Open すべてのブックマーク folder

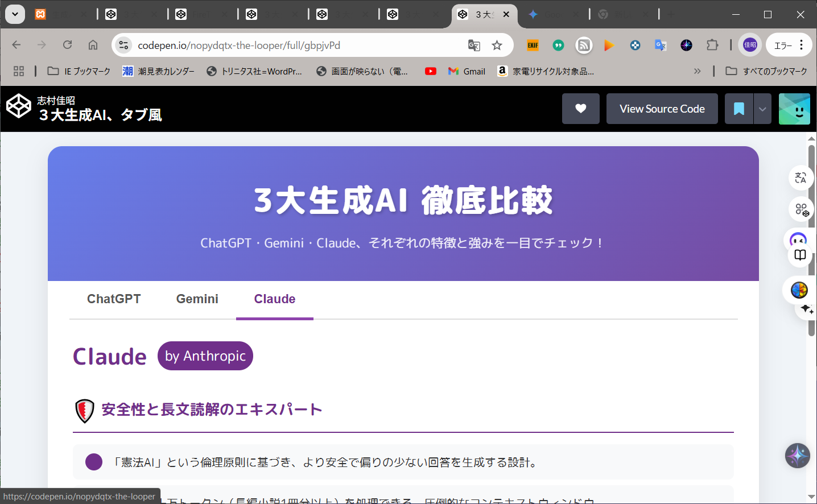pyautogui.click(x=766, y=71)
